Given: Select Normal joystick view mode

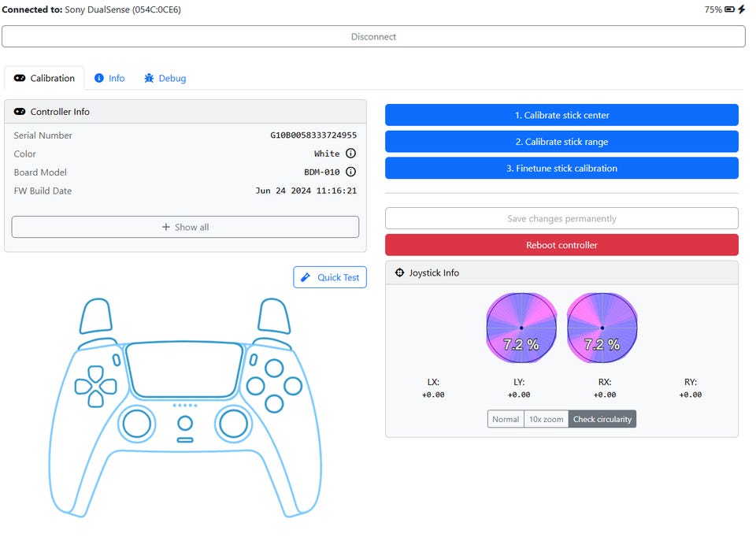Looking at the screenshot, I should tap(506, 419).
